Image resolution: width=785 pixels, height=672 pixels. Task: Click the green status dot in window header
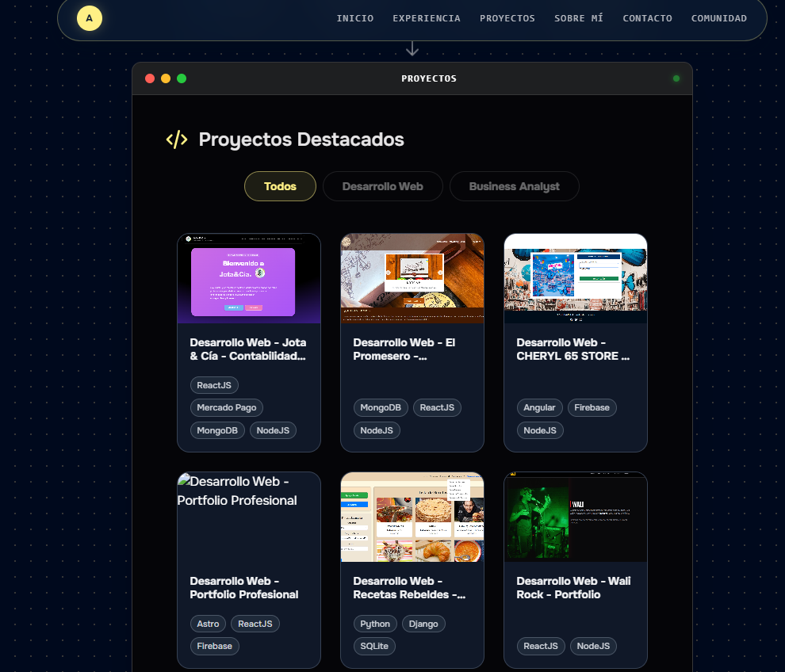(676, 78)
